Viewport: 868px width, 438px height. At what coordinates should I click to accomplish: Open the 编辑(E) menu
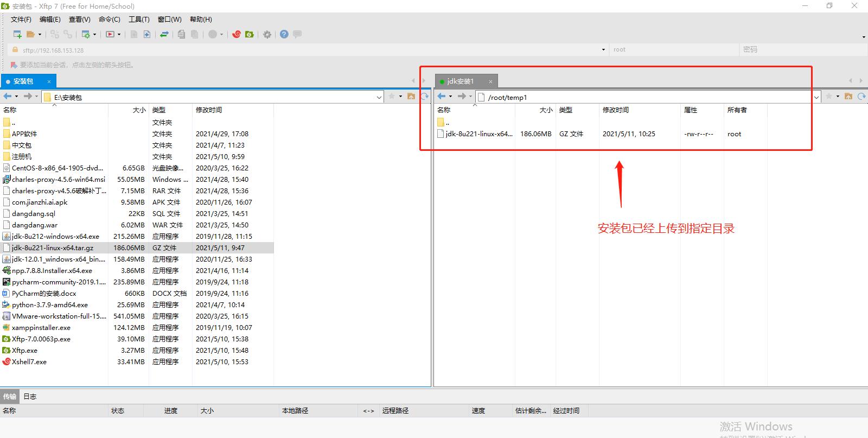coord(50,19)
